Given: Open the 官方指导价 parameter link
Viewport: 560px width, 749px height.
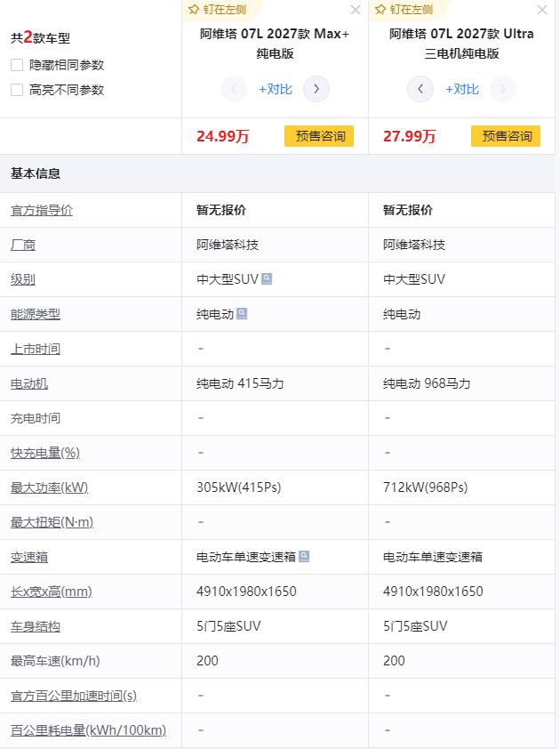Looking at the screenshot, I should point(42,210).
